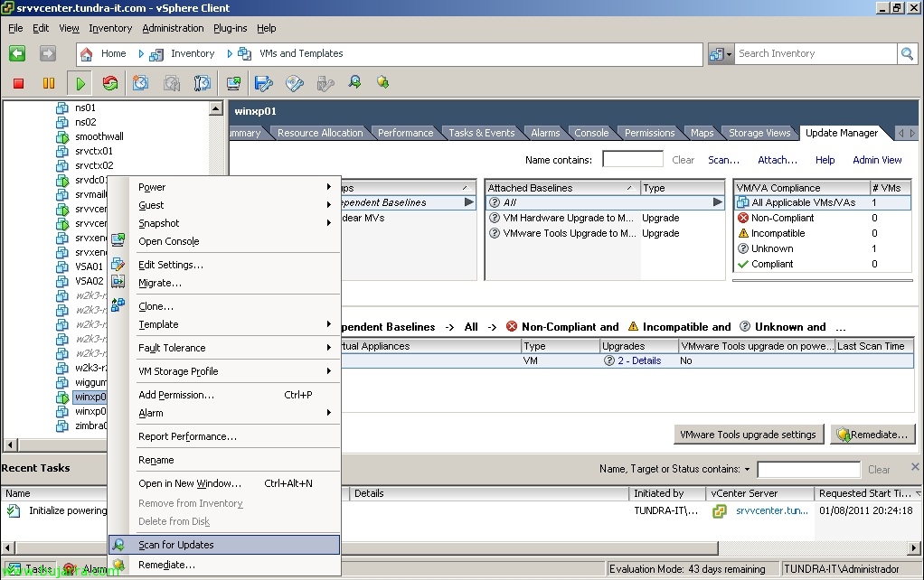Click the Name contains input field
This screenshot has height=580, width=924.
633,160
